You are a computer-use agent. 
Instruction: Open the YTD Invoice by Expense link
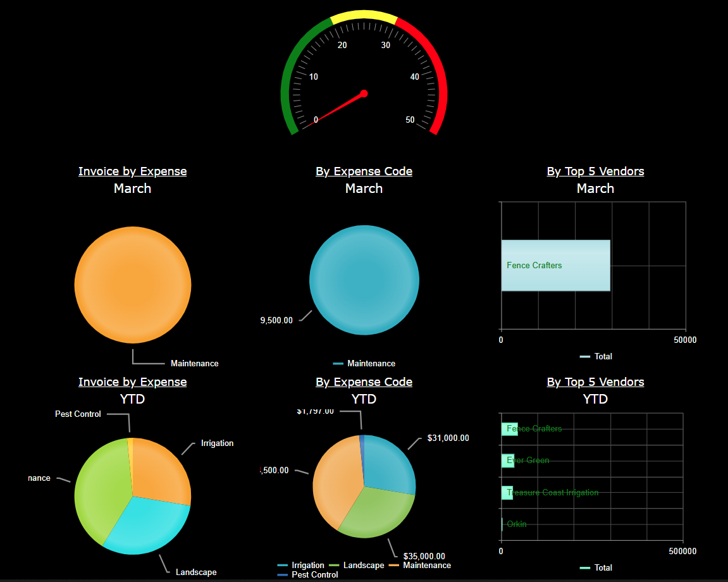132,382
